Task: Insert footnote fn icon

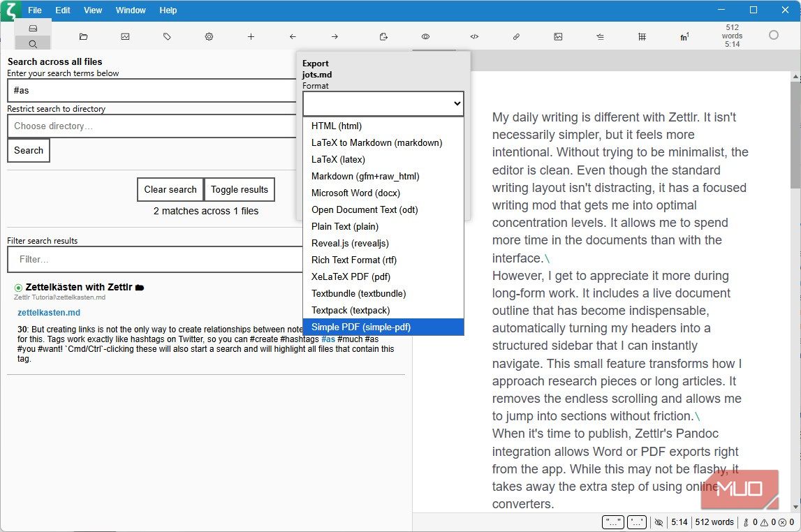Action: click(684, 37)
